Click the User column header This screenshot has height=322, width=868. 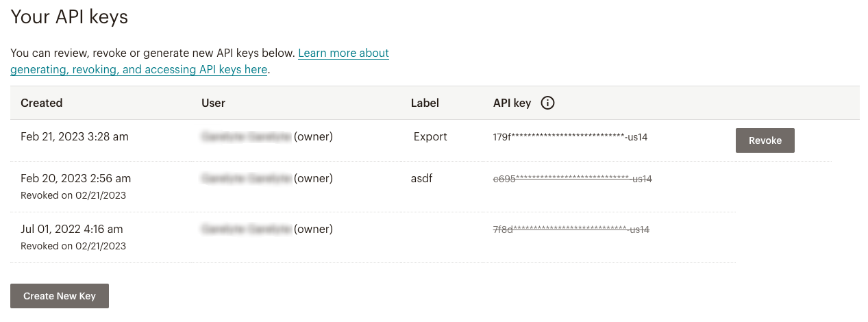coord(214,103)
